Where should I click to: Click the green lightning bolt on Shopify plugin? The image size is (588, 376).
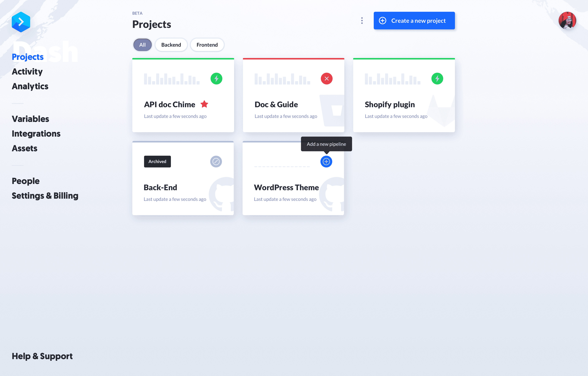[x=437, y=78]
